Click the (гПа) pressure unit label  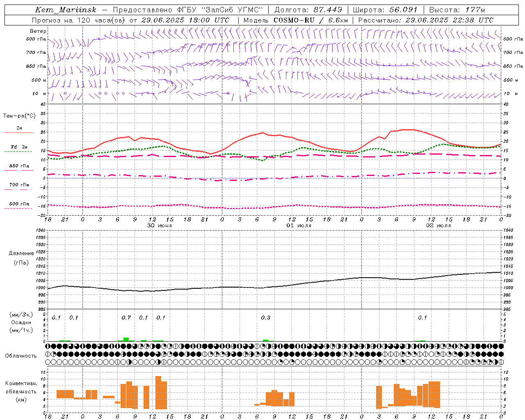pyautogui.click(x=21, y=263)
